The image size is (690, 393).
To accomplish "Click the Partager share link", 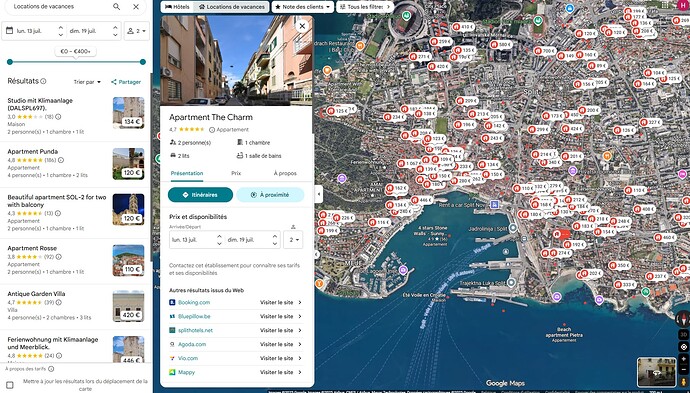I will (x=126, y=82).
